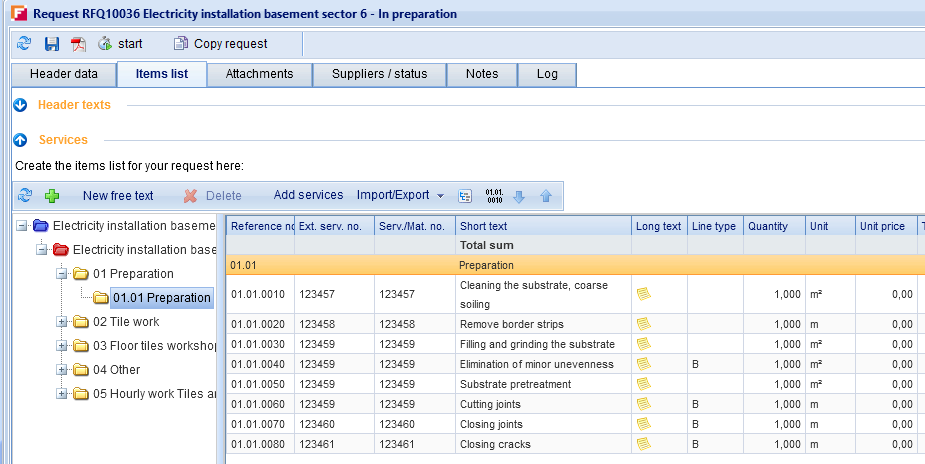This screenshot has width=925, height=464.
Task: Open long text for Closing cracks row
Action: pos(644,444)
